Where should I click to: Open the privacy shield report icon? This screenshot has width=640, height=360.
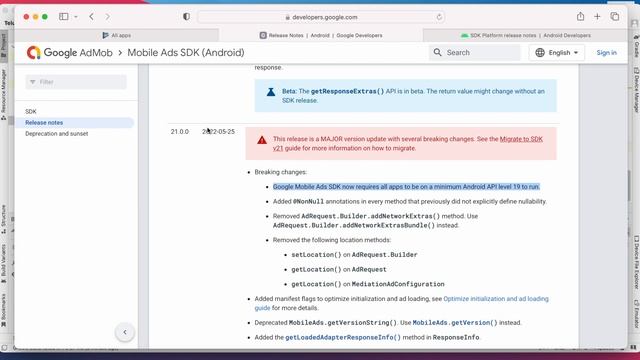[187, 17]
